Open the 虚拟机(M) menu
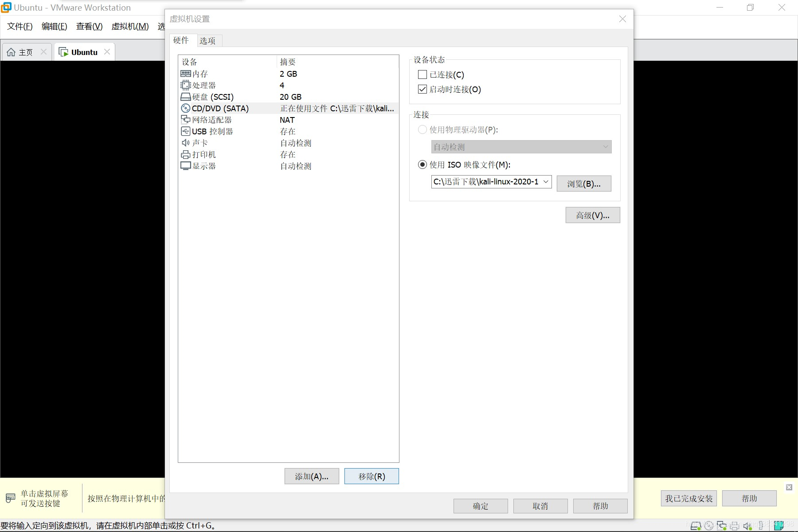This screenshot has height=532, width=798. tap(130, 26)
